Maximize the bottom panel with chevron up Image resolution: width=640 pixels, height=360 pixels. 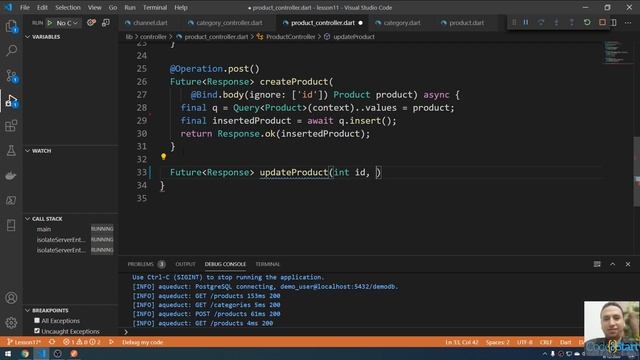point(613,264)
